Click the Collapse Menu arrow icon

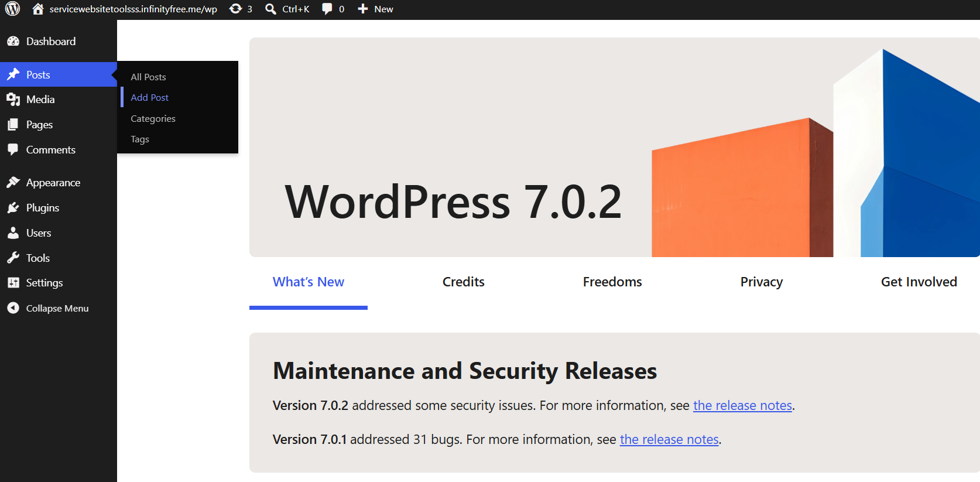[x=13, y=308]
